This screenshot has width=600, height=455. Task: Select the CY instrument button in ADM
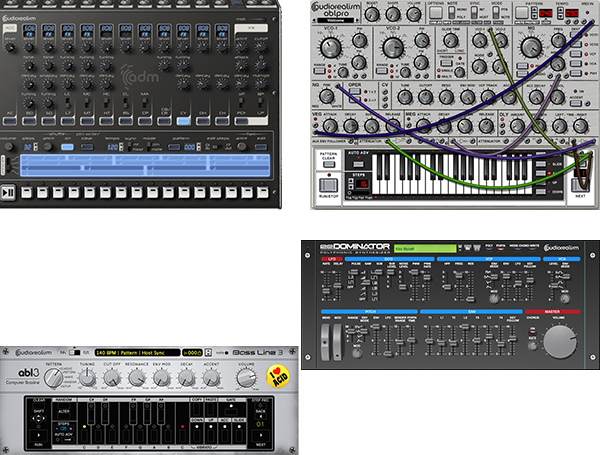183,121
